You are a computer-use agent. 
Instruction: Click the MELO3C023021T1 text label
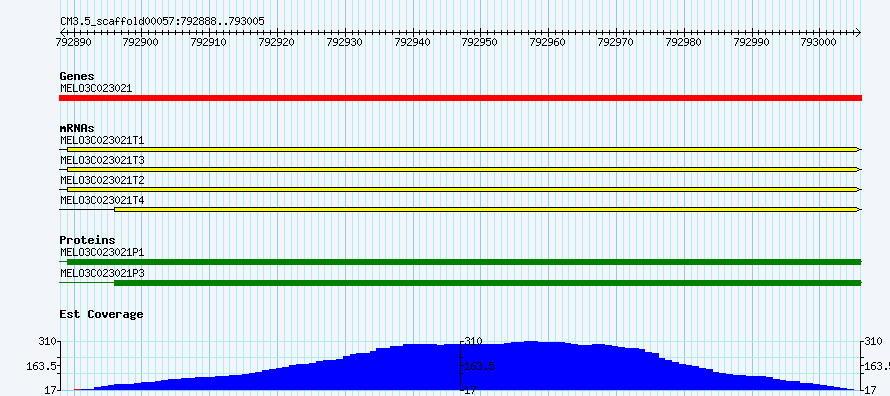click(102, 140)
